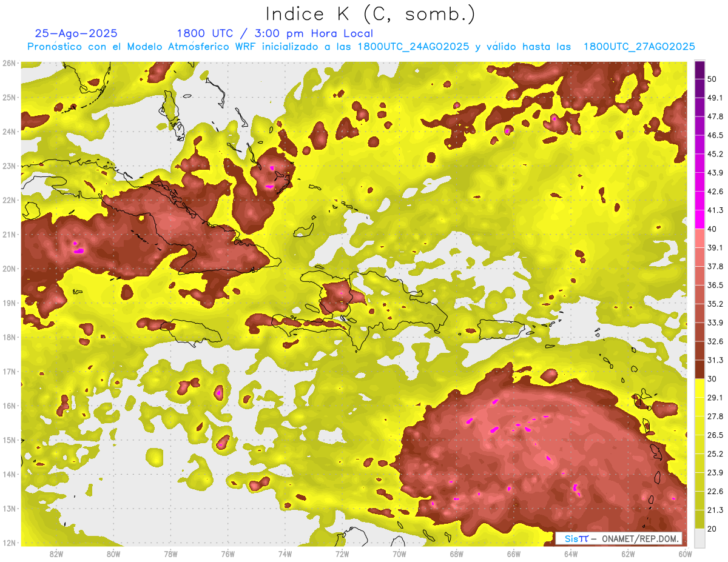Click the latitude label "22N"
This screenshot has width=728, height=562.
tap(9, 200)
